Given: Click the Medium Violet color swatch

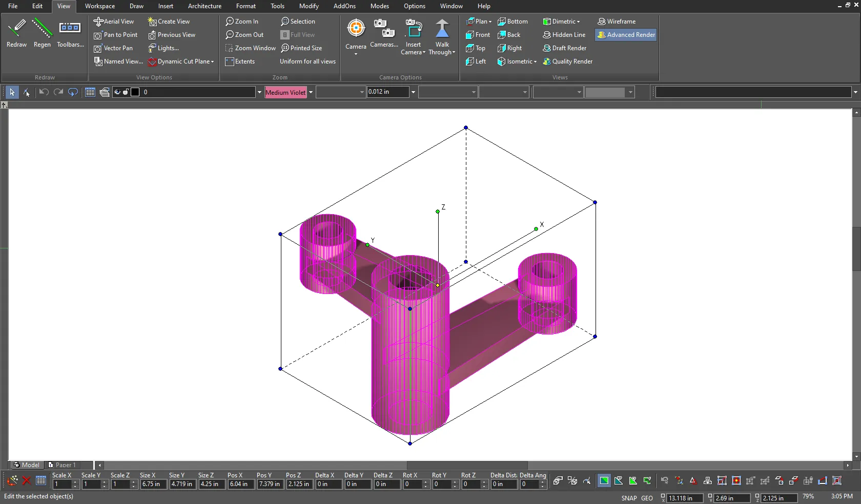Looking at the screenshot, I should [x=285, y=92].
